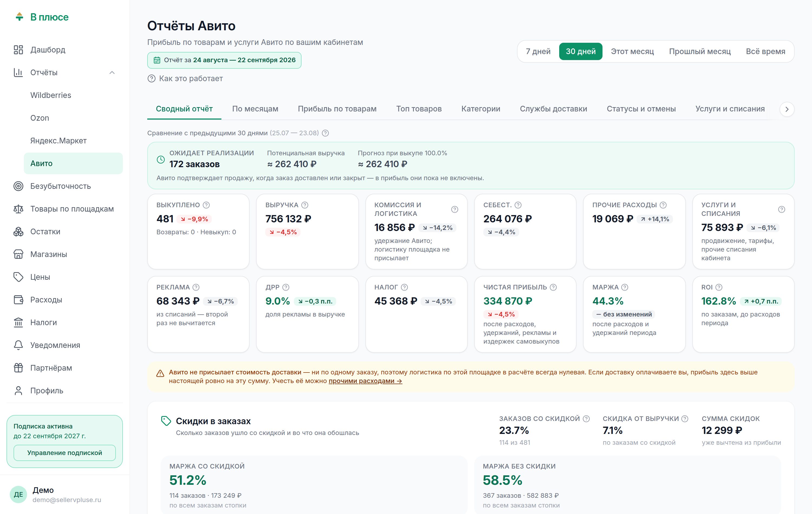Click the 12 299 ₽ discount sum

pyautogui.click(x=722, y=430)
